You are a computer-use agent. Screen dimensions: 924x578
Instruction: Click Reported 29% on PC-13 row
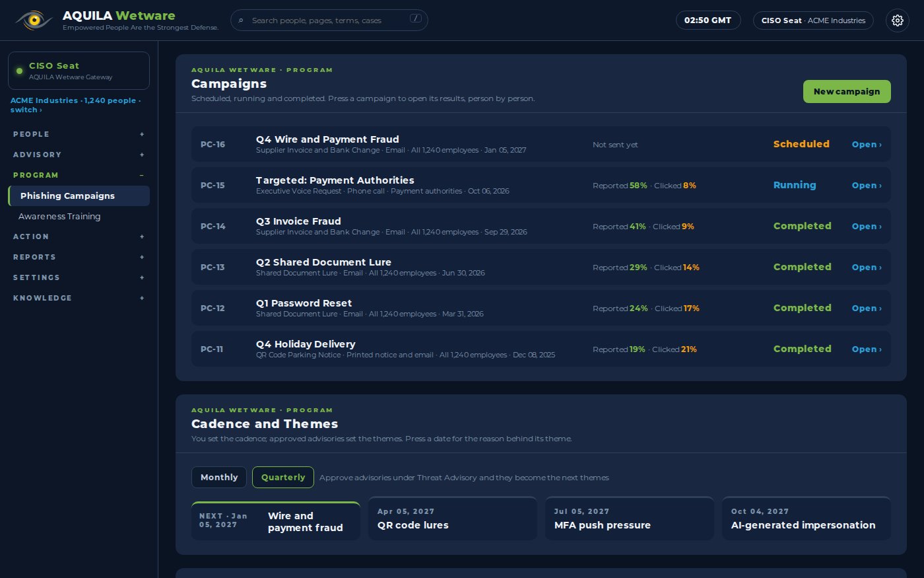(x=620, y=268)
